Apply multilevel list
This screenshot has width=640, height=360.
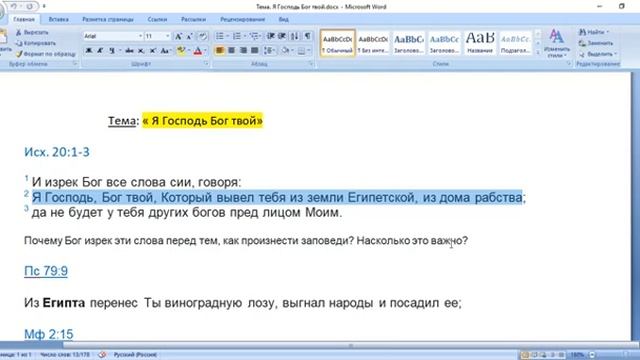254,36
